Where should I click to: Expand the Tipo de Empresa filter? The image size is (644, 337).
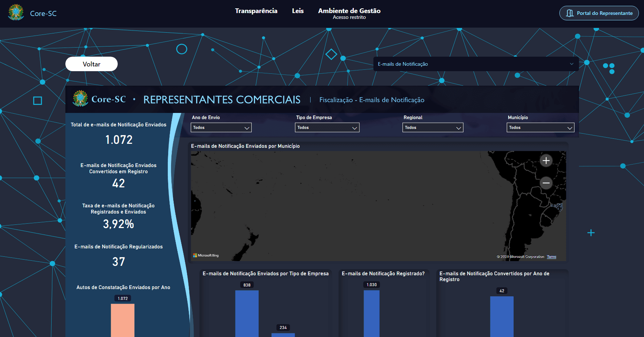(327, 127)
